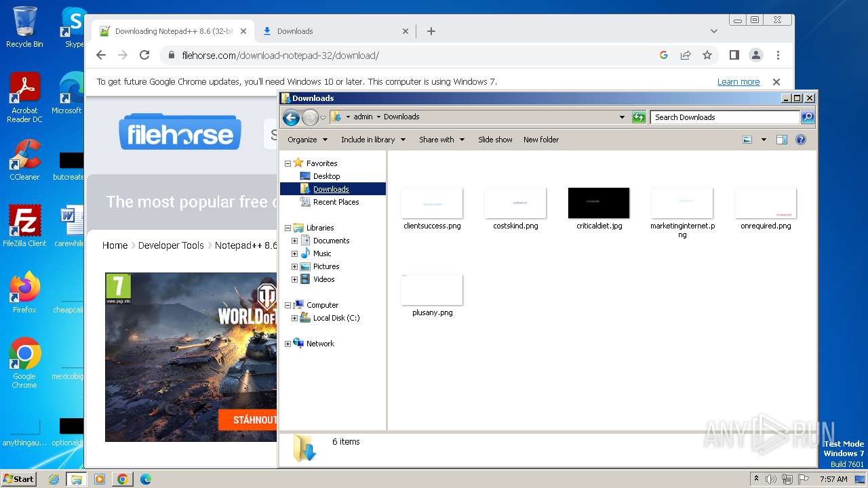Open the tab search dropdown in Chrome
This screenshot has height=488, width=868.
(x=714, y=31)
